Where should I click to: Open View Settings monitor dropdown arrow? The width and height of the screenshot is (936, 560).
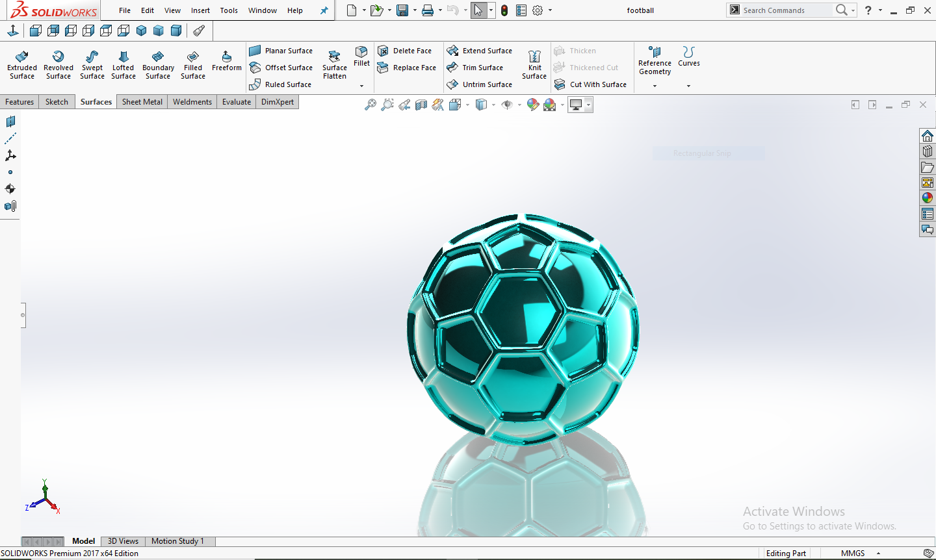click(x=588, y=105)
